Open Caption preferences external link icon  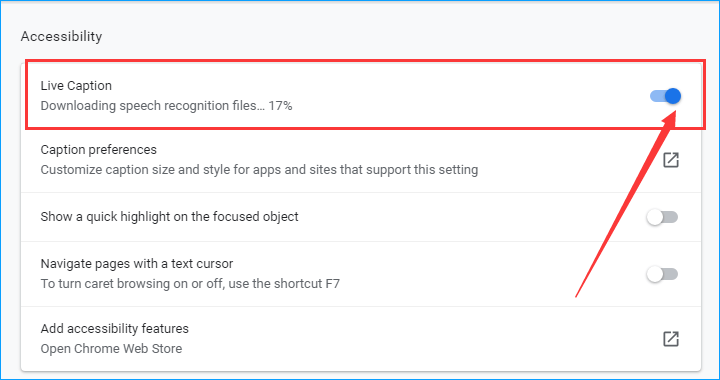click(670, 160)
